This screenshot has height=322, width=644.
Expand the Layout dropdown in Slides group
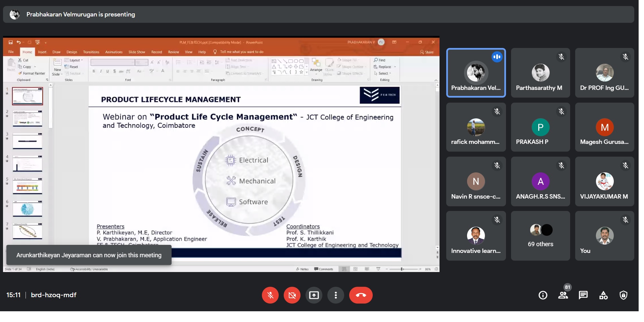point(75,60)
